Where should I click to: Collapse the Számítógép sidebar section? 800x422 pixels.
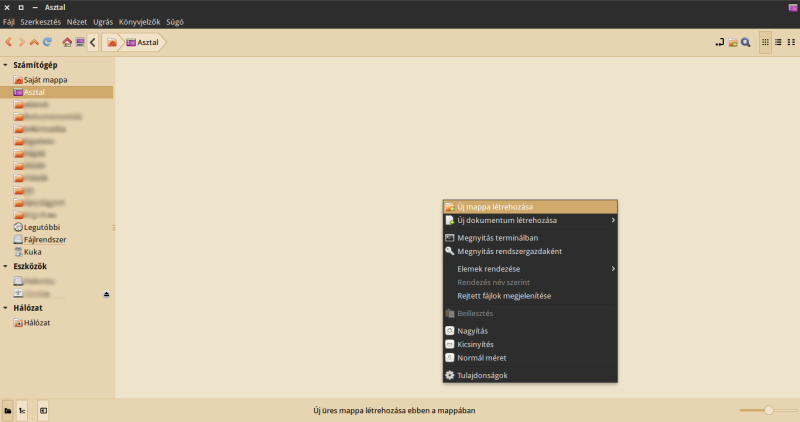6,65
